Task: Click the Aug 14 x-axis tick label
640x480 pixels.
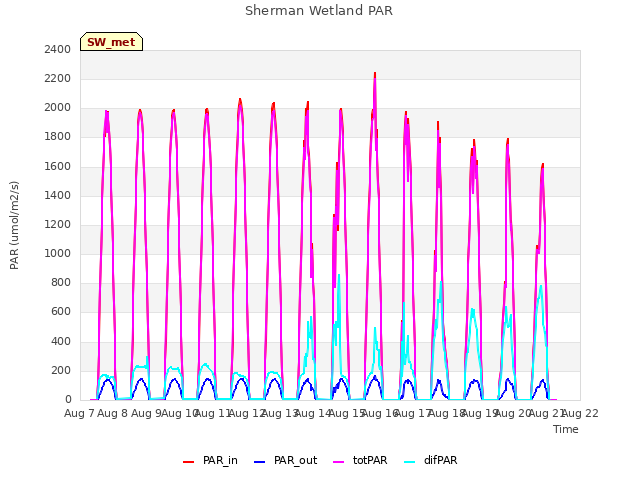Action: tap(313, 413)
